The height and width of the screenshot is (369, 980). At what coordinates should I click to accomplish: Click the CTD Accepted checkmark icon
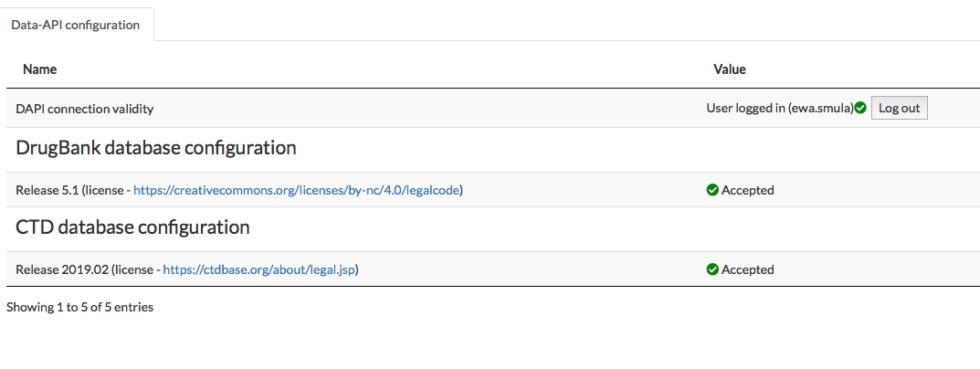[712, 269]
